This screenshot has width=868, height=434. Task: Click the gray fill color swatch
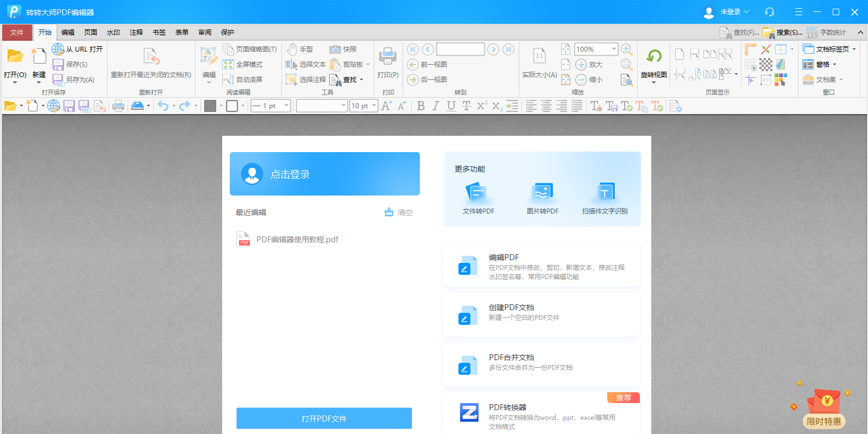(210, 106)
